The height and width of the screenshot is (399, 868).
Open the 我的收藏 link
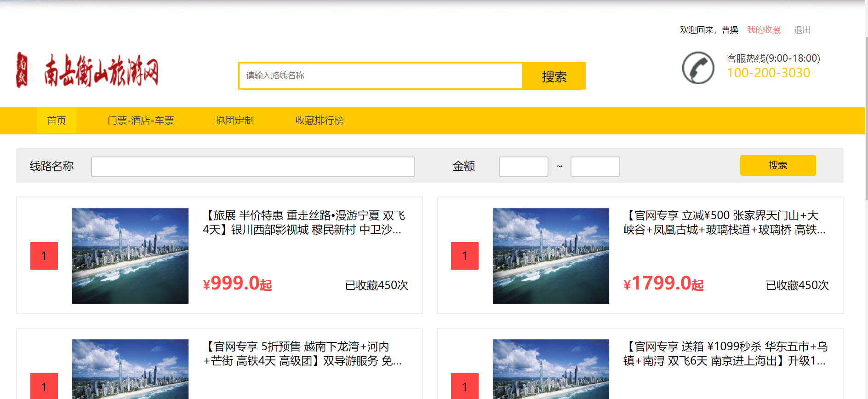point(764,30)
